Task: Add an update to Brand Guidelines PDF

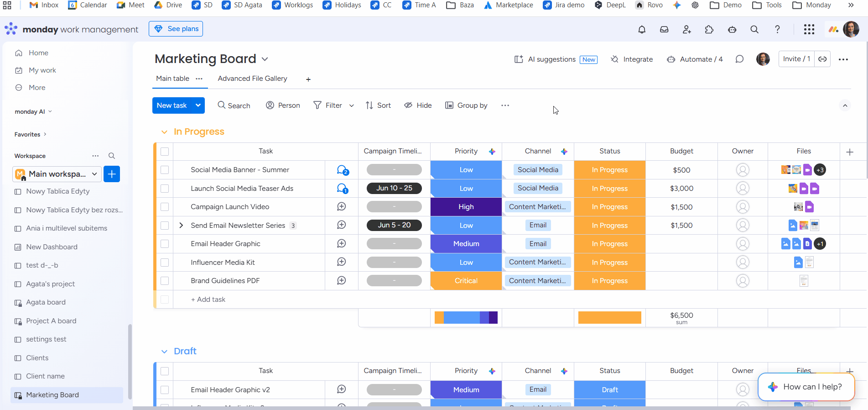Action: tap(341, 281)
